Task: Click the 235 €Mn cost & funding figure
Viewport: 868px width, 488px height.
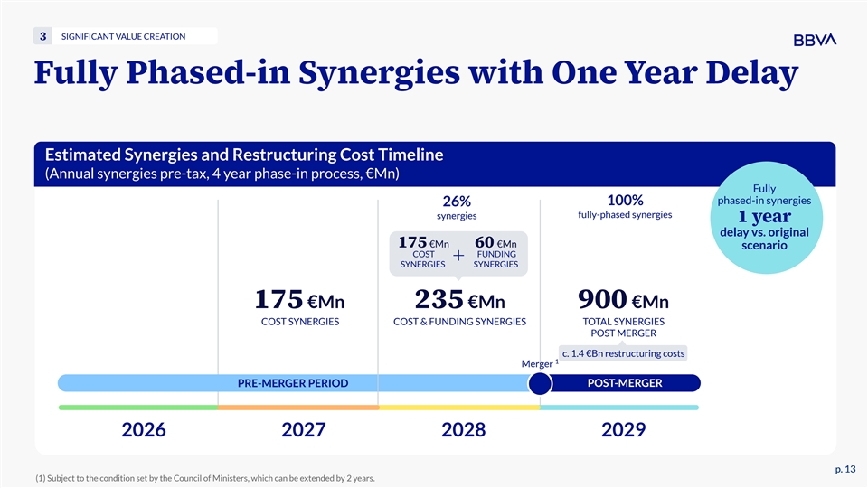Action: [459, 299]
